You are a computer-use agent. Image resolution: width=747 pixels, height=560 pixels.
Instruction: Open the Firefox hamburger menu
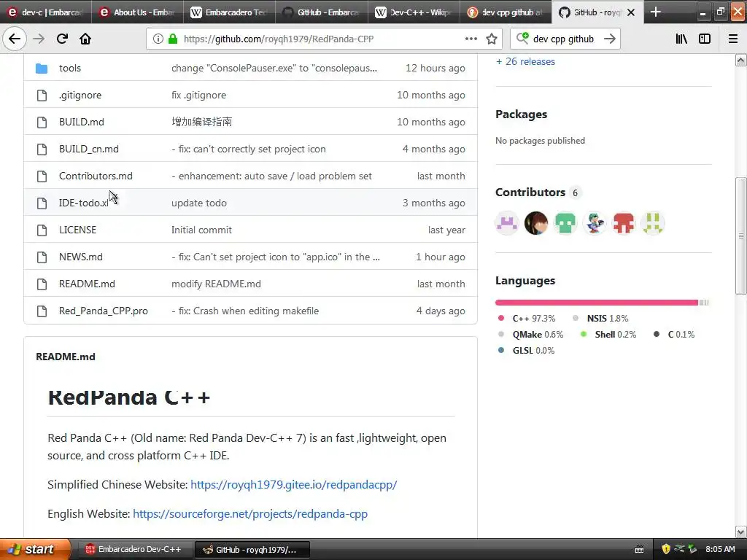pos(733,39)
